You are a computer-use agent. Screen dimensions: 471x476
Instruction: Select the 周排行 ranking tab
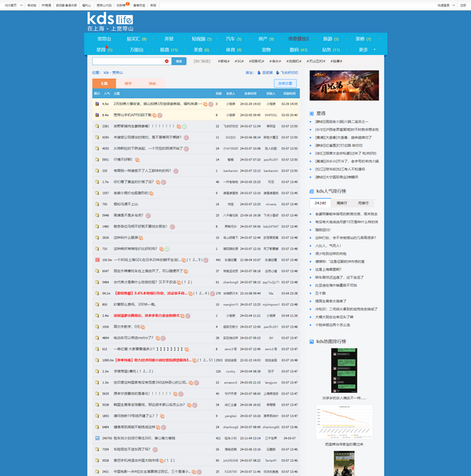tap(341, 203)
